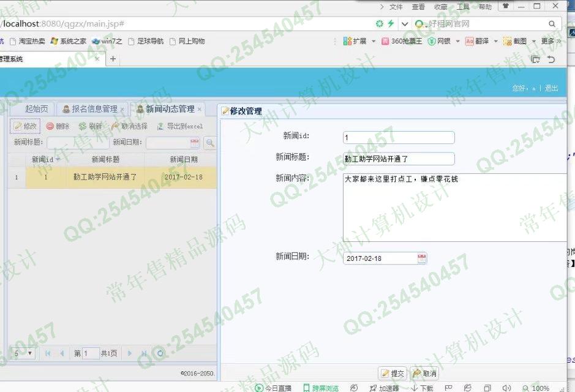
Task: Click the 新闻标题 filter input
Action: 78,143
